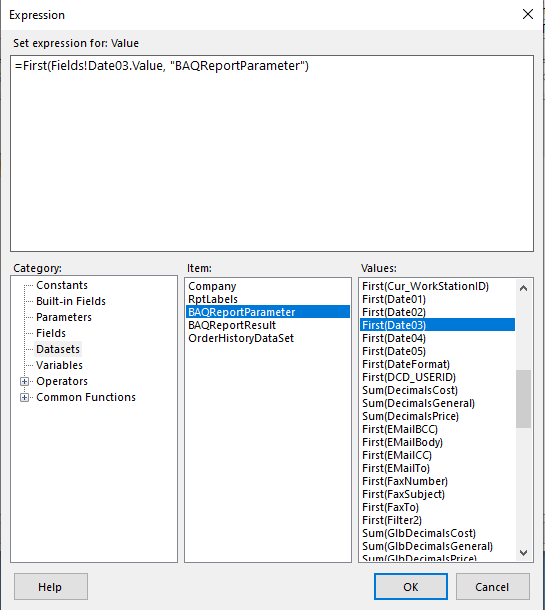Select First(FaxNumber) value
The image size is (545, 610).
[437, 481]
